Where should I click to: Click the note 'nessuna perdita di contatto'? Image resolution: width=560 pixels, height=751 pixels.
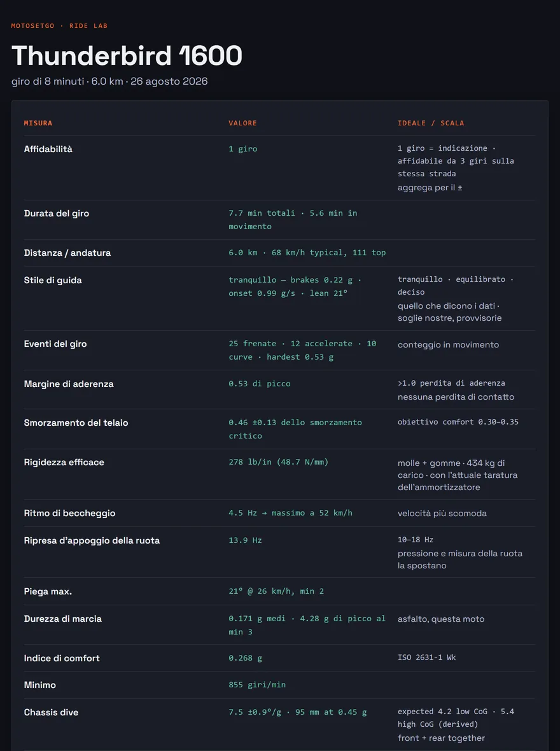point(456,397)
